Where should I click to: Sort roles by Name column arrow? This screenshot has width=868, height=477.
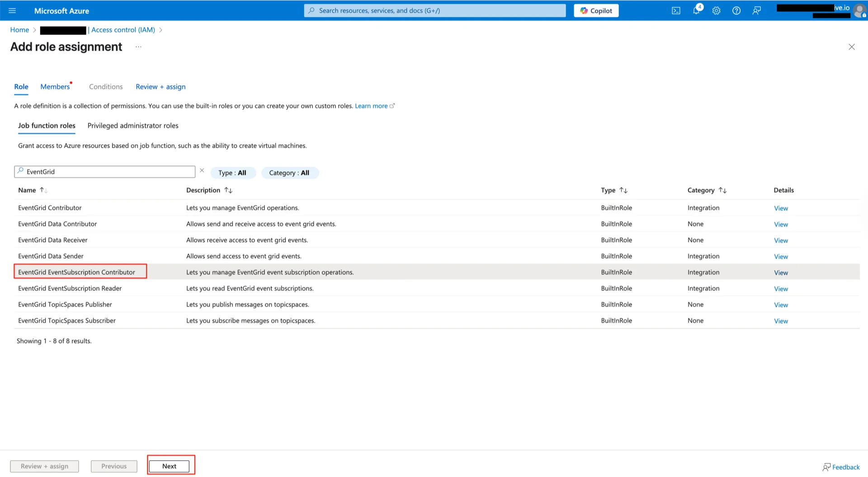(x=43, y=190)
